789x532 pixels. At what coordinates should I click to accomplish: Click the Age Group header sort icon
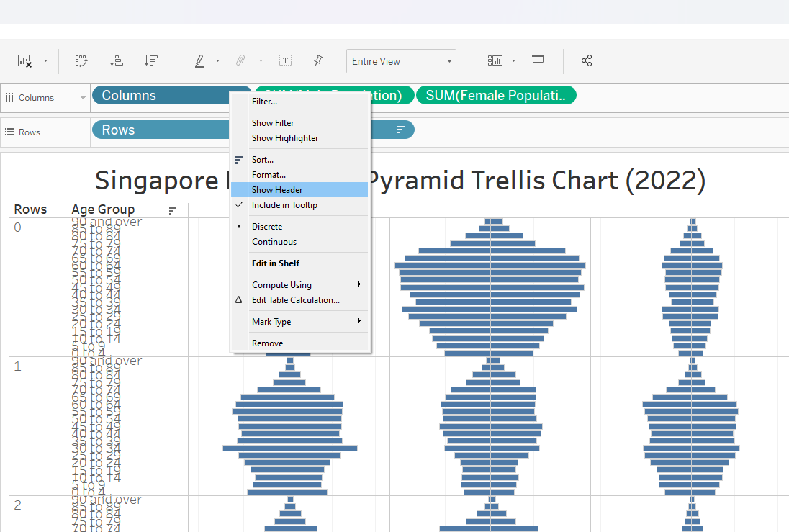click(x=172, y=210)
